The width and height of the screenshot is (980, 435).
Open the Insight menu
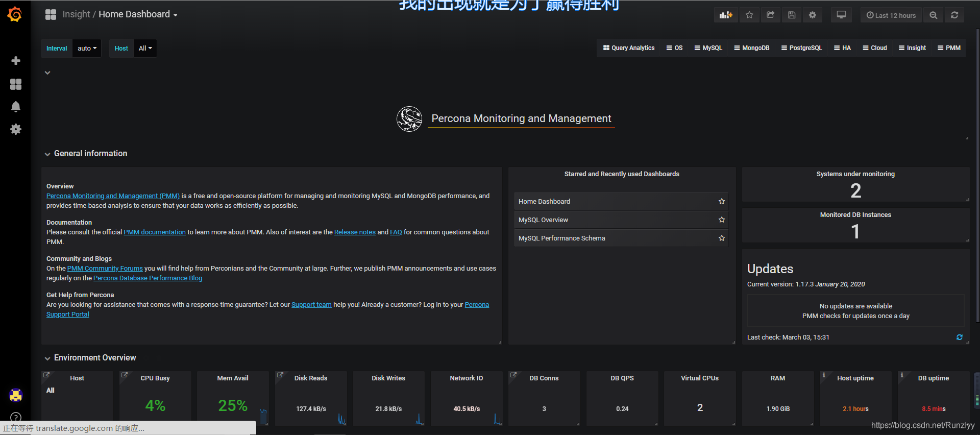click(x=912, y=48)
